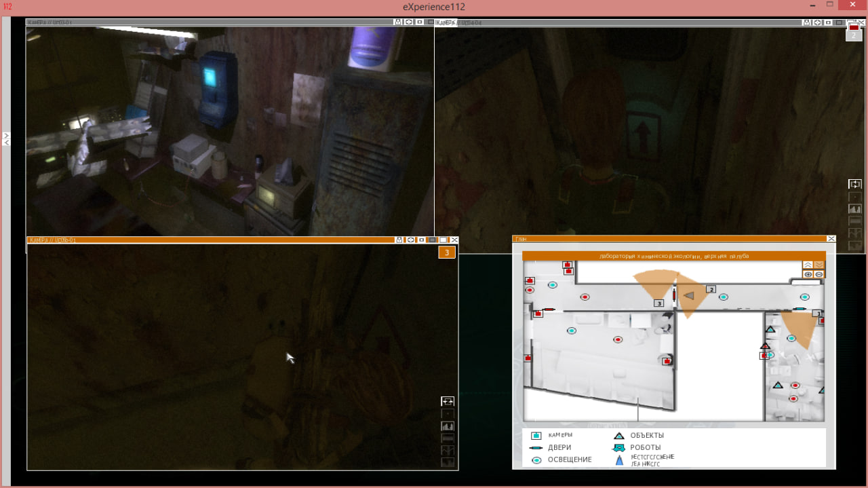Collapse side panel with left arrow at left edge
The image size is (868, 488).
(6, 143)
